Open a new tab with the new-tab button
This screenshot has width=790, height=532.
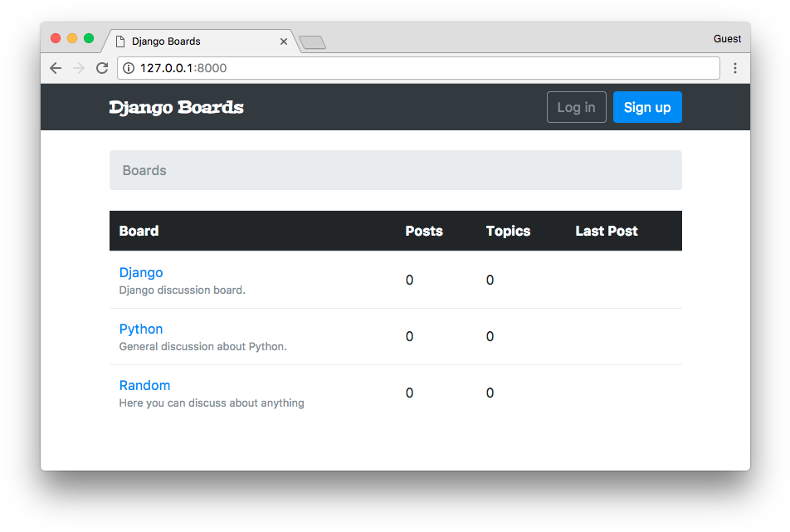(x=312, y=42)
